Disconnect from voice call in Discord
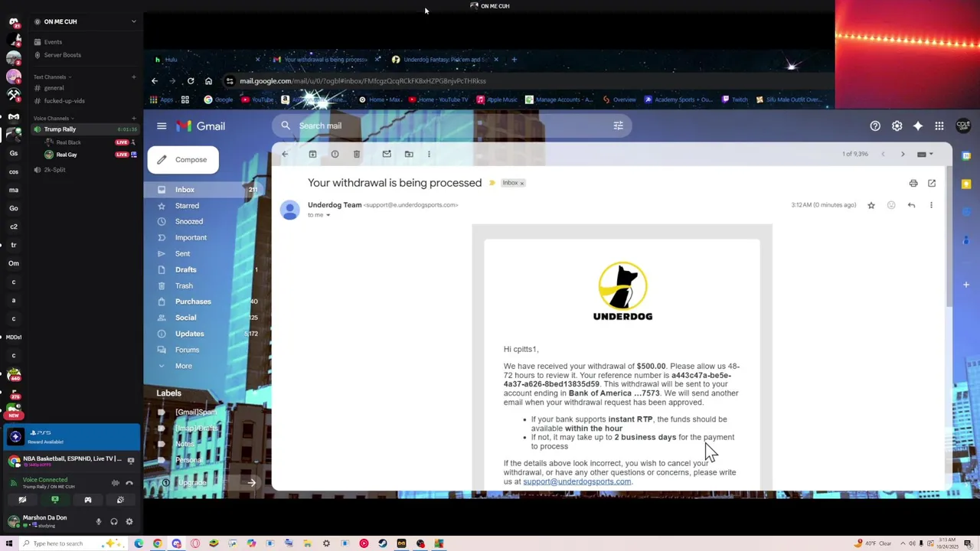The height and width of the screenshot is (551, 980). pos(129,483)
